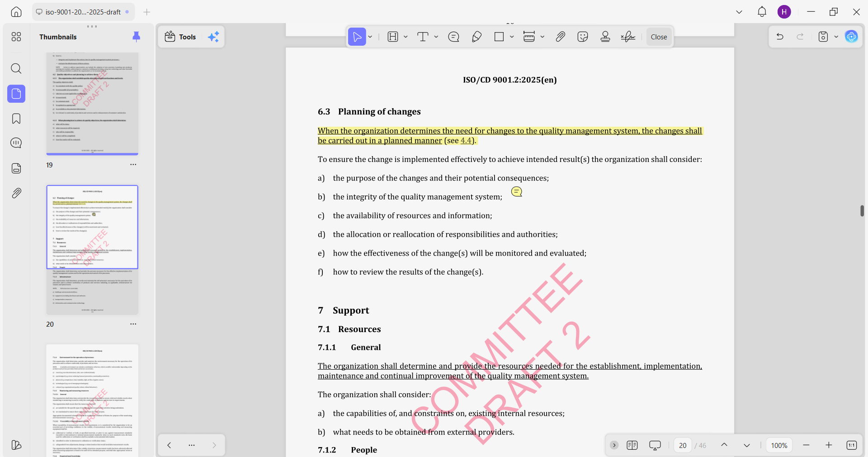Viewport: 868px width, 457px height.
Task: Go to the next page arrow
Action: (x=747, y=445)
